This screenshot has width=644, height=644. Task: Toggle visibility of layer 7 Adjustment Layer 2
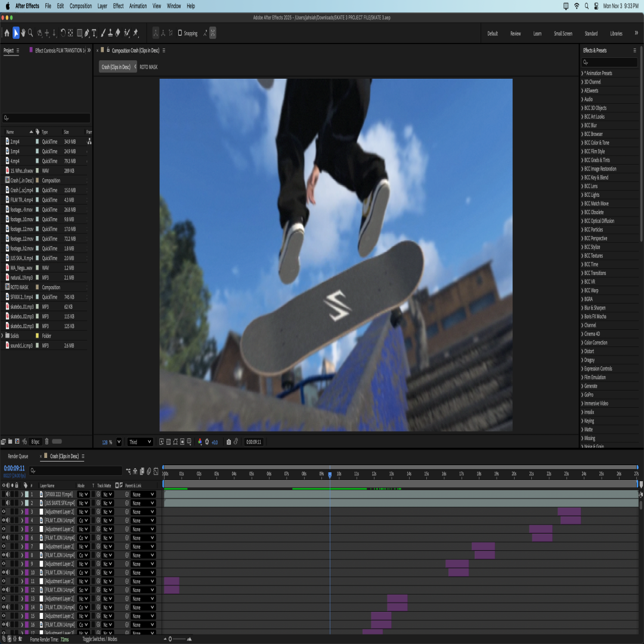(4, 547)
